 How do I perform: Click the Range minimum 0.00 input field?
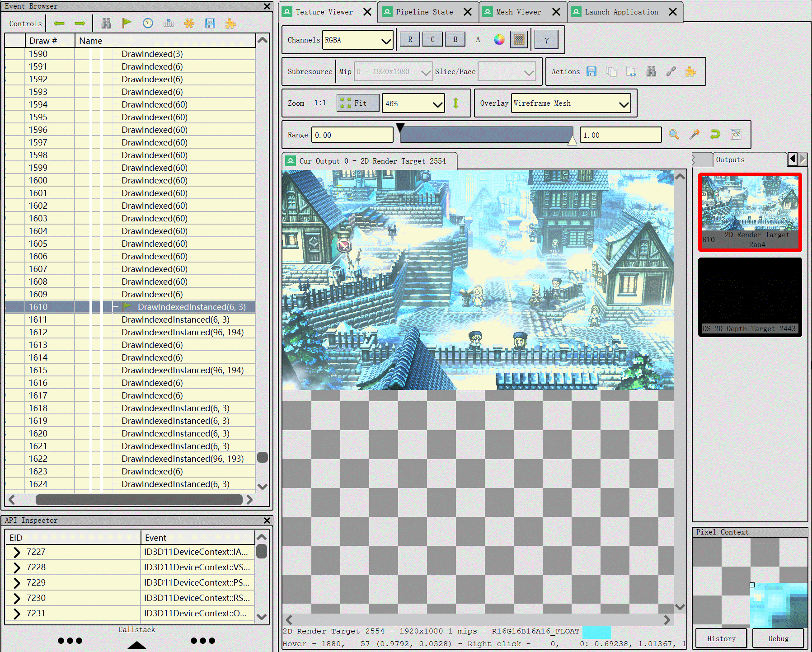(x=352, y=135)
